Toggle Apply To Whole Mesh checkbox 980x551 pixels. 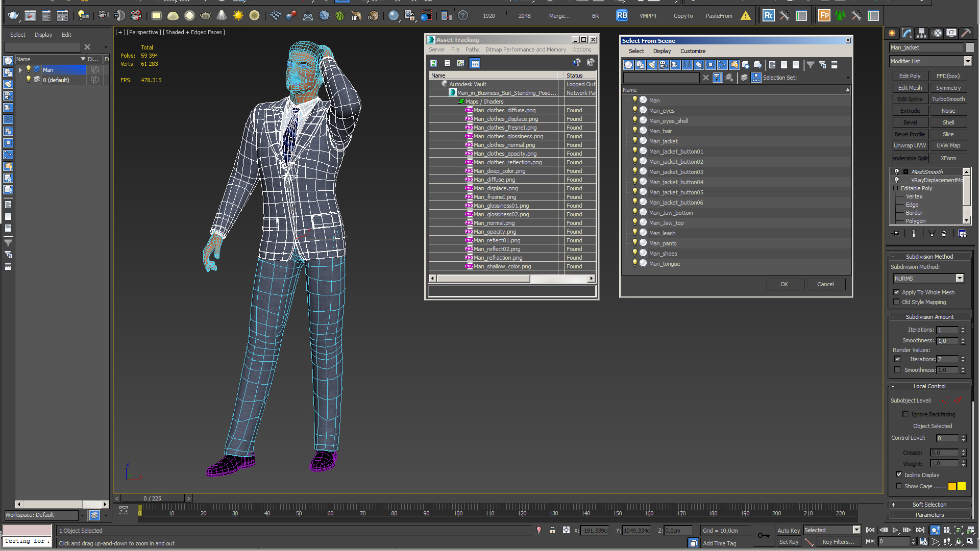(x=897, y=292)
